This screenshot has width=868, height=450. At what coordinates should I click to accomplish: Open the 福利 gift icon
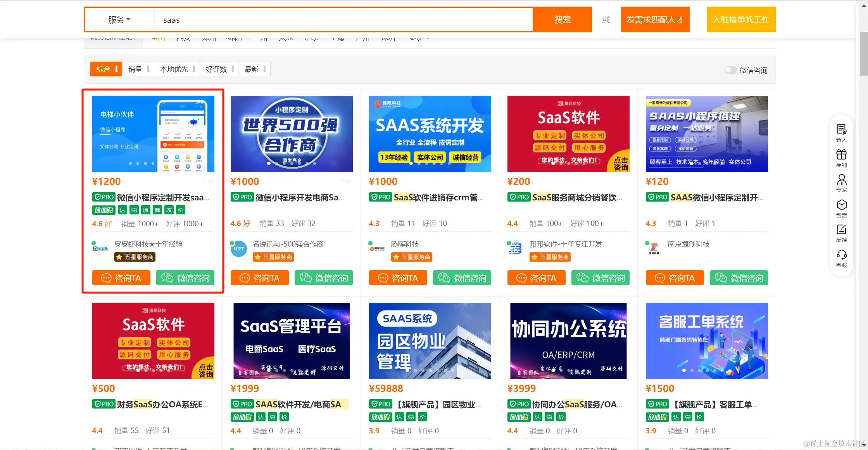pyautogui.click(x=841, y=158)
